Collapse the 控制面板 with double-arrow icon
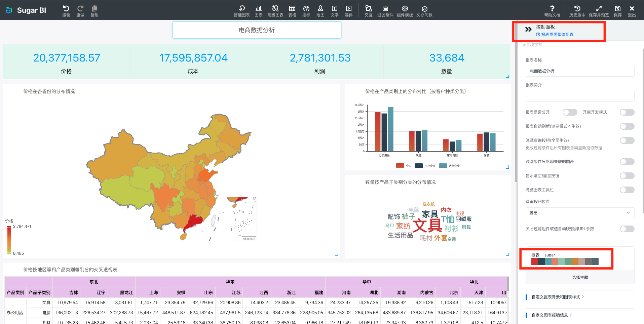Screen dimensions: 644x324 [x=528, y=29]
